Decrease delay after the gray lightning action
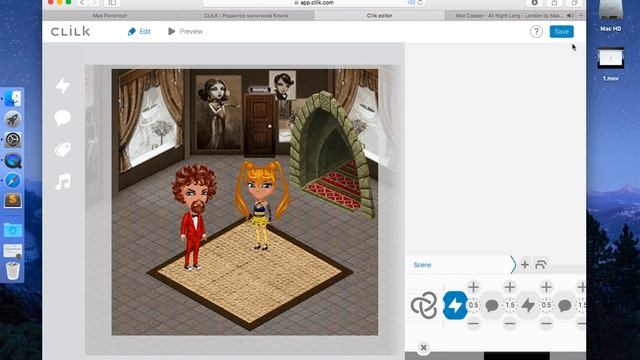 tap(546, 324)
